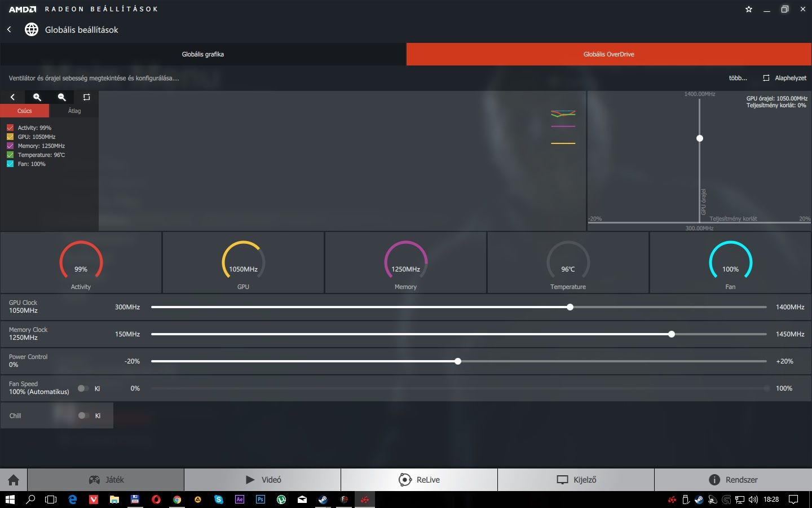Open the Windows Action Center notifications
812x508 pixels.
pos(793,500)
